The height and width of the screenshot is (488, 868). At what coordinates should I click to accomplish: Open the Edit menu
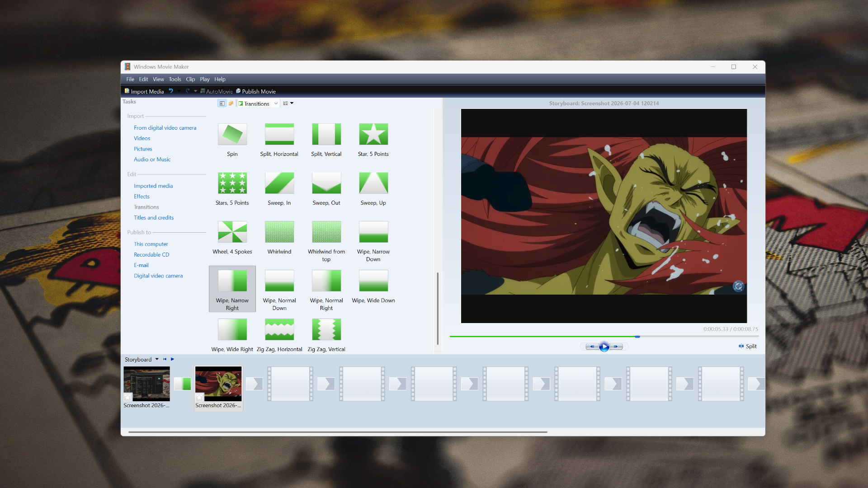143,79
